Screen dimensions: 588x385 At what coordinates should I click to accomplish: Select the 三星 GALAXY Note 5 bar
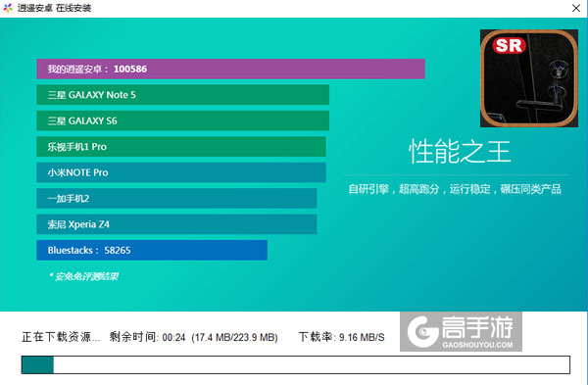point(183,95)
